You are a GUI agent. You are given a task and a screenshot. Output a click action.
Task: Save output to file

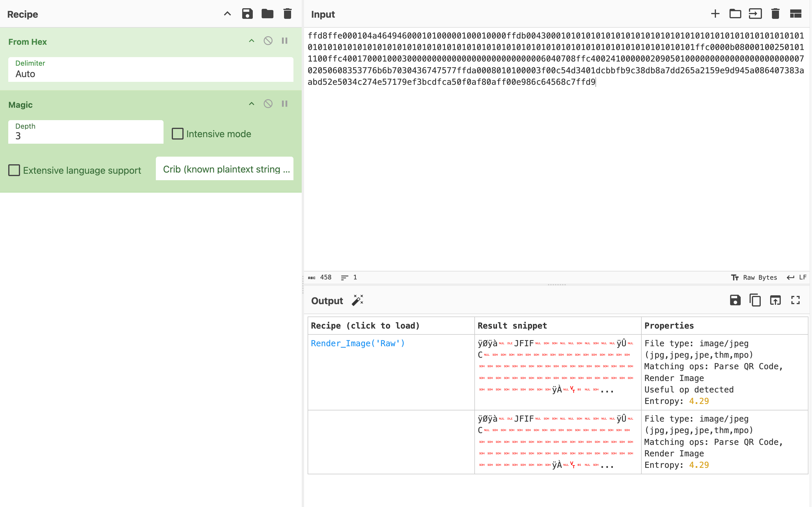point(735,300)
